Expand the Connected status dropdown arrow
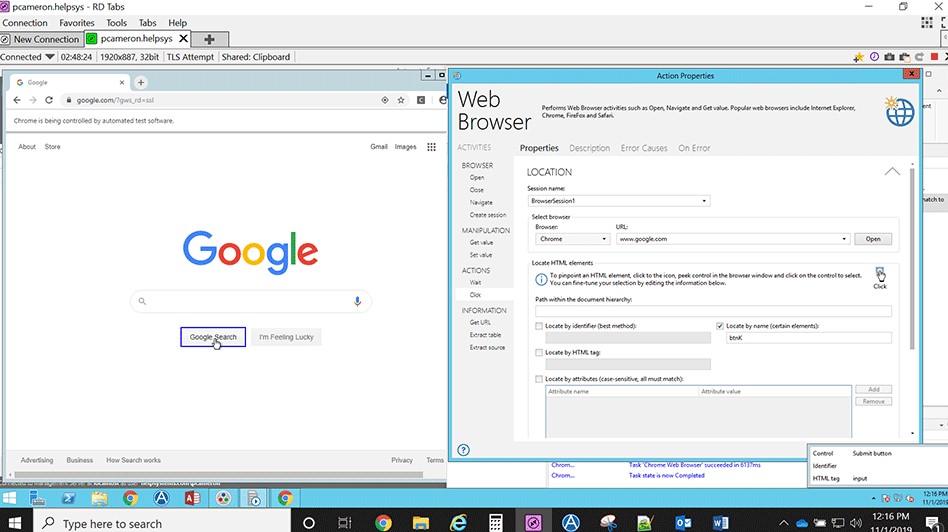This screenshot has height=532, width=948. point(50,57)
